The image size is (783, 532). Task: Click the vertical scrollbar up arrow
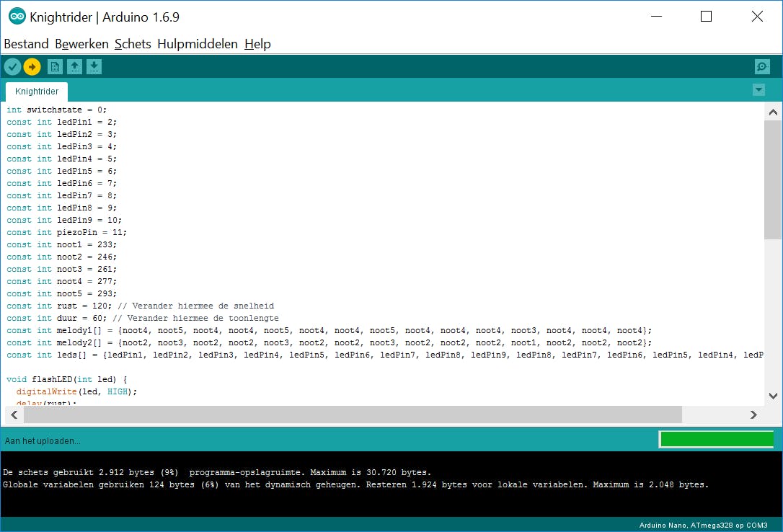pyautogui.click(x=773, y=112)
